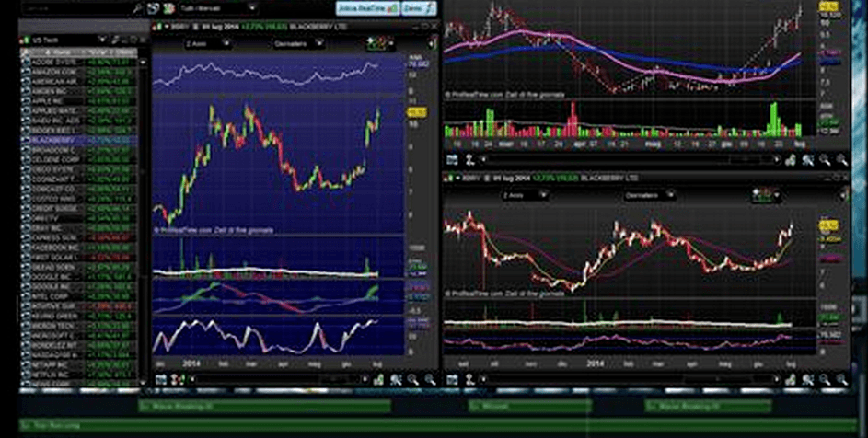Open the Giornaliero dropdown in the blue chart
Viewport: 868px width, 438px height.
coord(298,43)
